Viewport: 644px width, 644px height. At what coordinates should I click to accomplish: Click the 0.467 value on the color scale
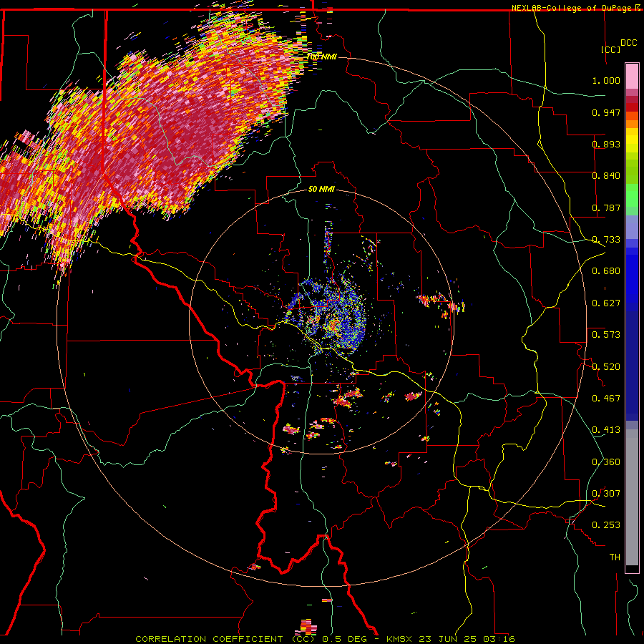606,399
